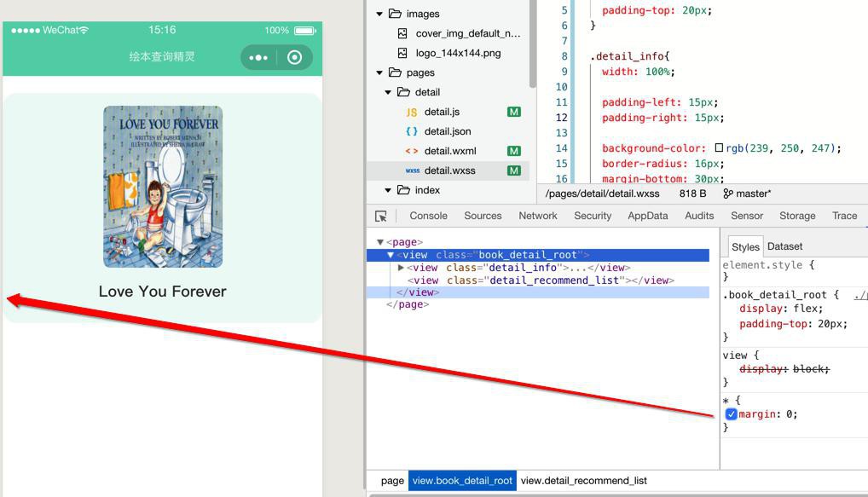The height and width of the screenshot is (497, 868).
Task: Click the rgb(239, 250, 247) color swatch
Action: pyautogui.click(x=719, y=147)
